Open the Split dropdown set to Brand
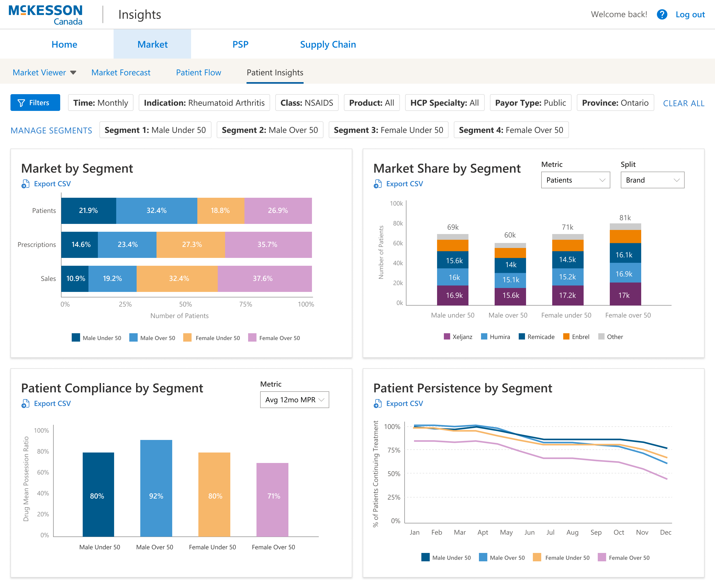Image resolution: width=715 pixels, height=588 pixels. point(652,180)
